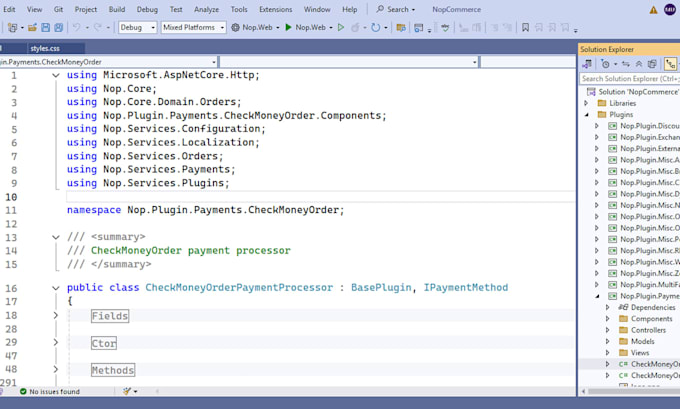Toggle Track Active Item highlighted button
The height and width of the screenshot is (409, 680).
click(x=670, y=64)
